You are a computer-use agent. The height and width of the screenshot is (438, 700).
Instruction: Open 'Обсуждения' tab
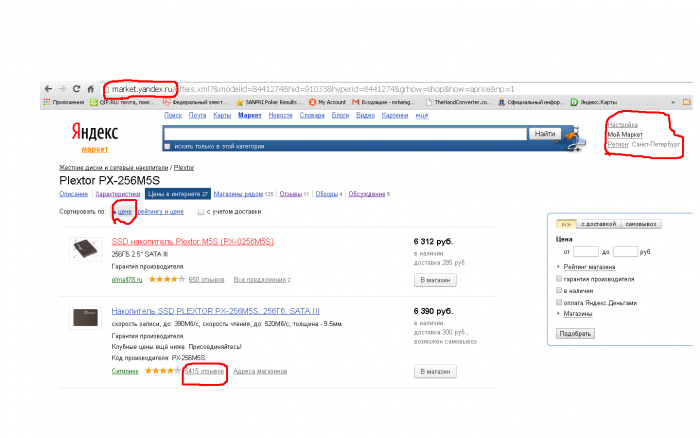point(367,194)
